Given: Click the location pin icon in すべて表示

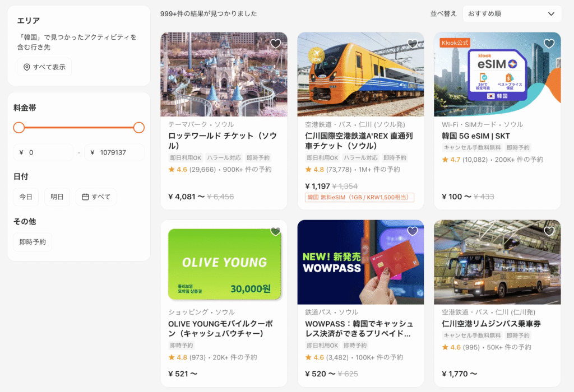Looking at the screenshot, I should click(27, 67).
